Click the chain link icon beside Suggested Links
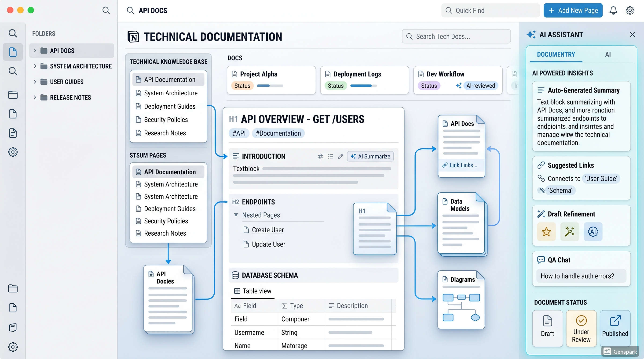 (x=541, y=165)
